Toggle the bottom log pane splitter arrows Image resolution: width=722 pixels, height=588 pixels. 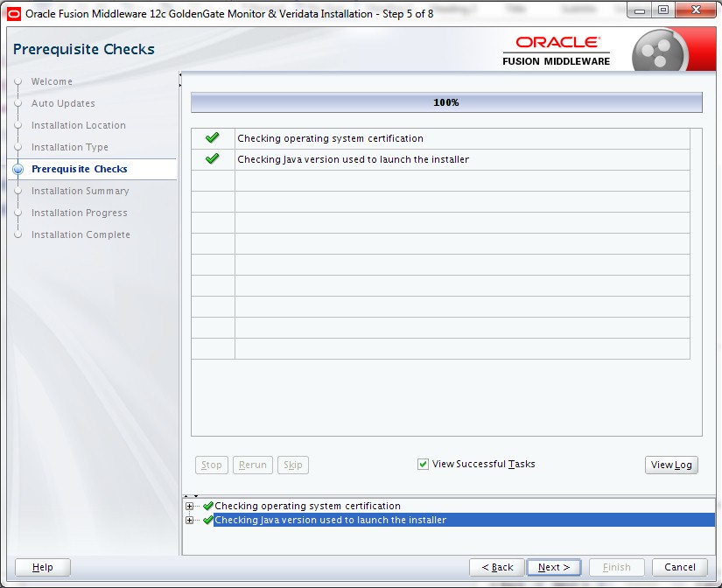191,496
